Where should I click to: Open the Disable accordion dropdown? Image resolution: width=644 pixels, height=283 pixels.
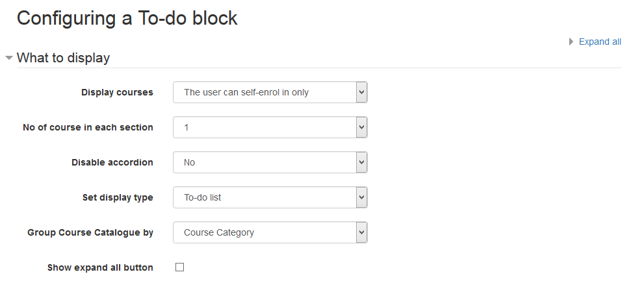pyautogui.click(x=264, y=162)
